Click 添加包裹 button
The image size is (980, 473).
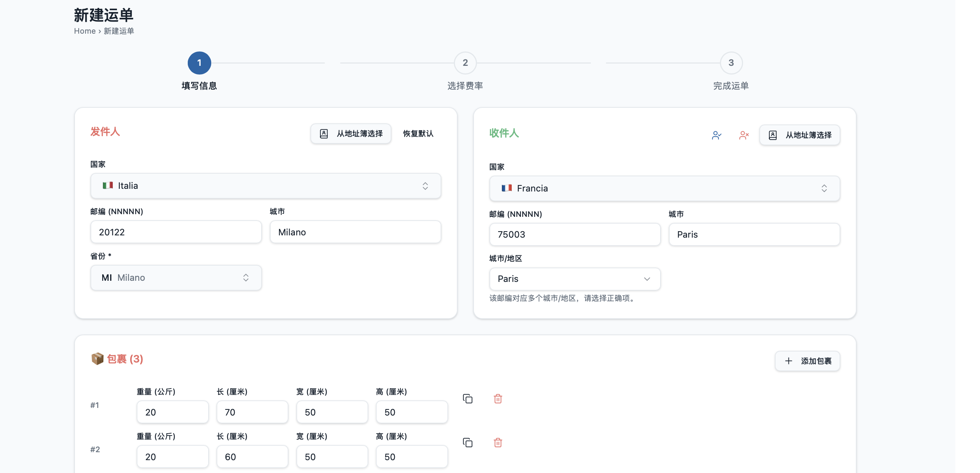pos(807,361)
